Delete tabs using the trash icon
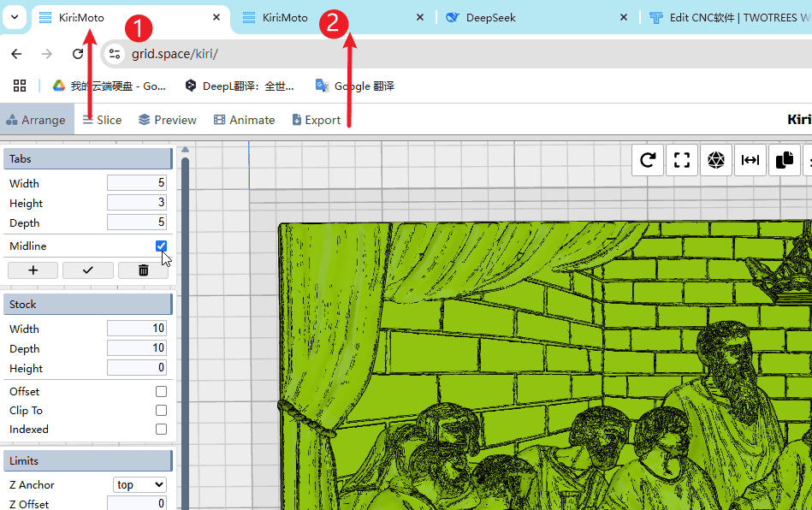Image resolution: width=812 pixels, height=510 pixels. [x=143, y=270]
